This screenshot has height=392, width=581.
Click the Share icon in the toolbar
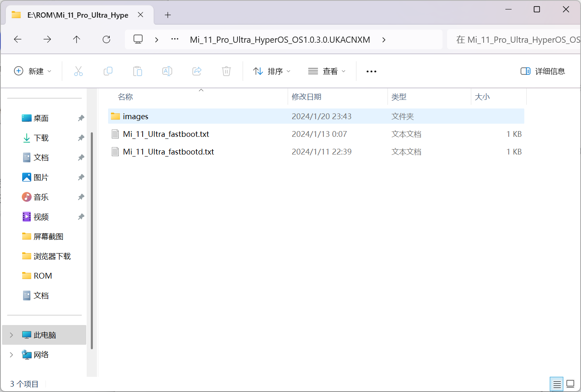[x=196, y=71]
